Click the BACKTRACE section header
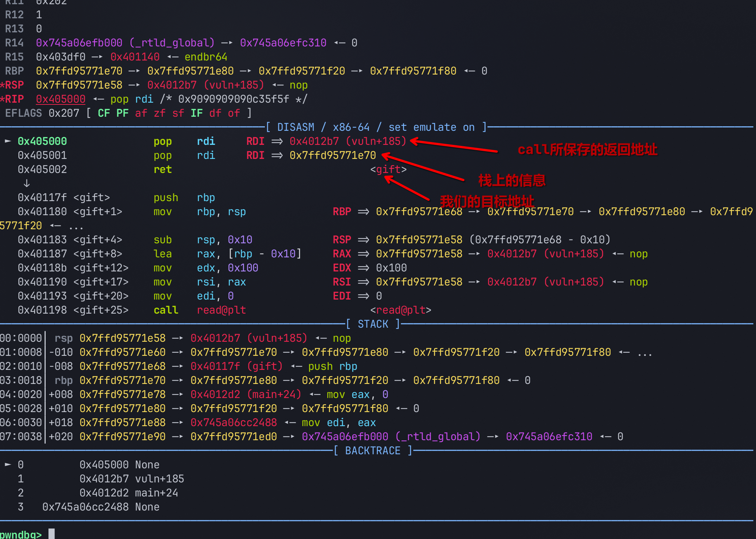 [x=373, y=450]
